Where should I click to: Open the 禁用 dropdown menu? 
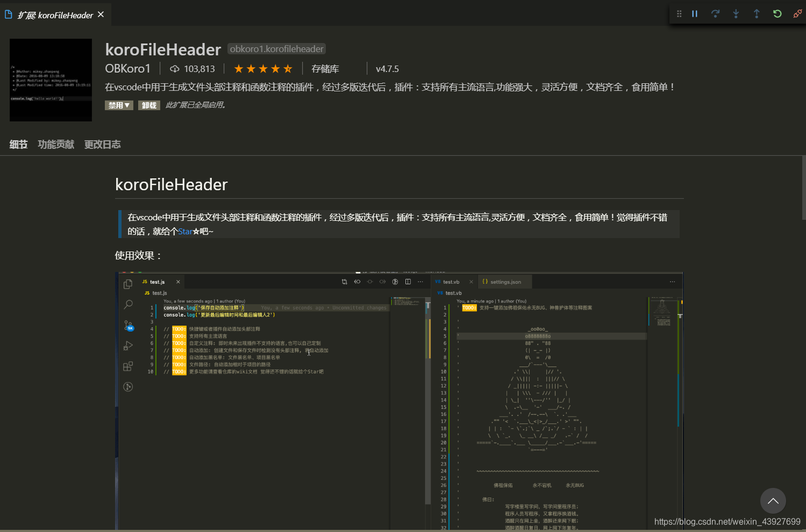119,105
